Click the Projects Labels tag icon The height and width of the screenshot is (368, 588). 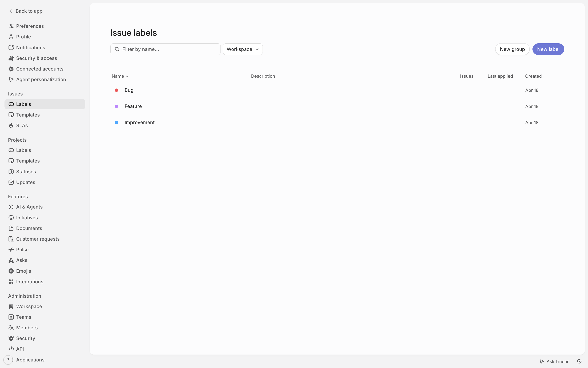coord(11,150)
